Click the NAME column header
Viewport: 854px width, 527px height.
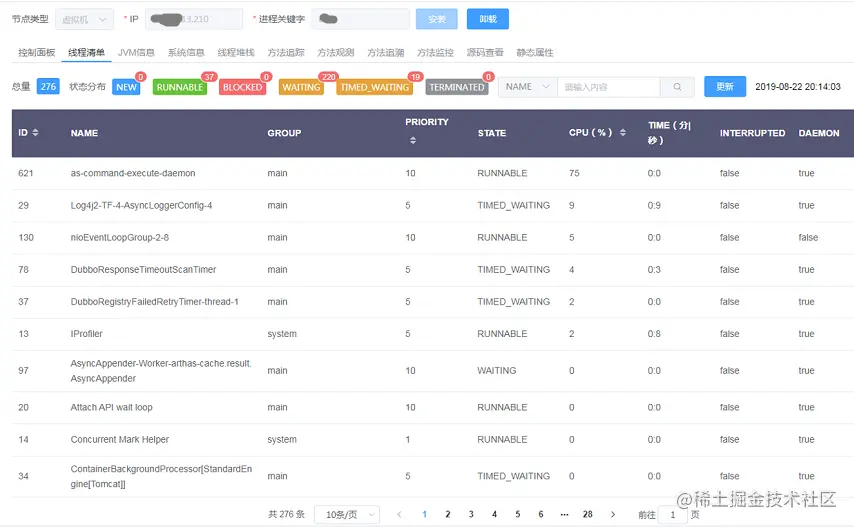(84, 133)
